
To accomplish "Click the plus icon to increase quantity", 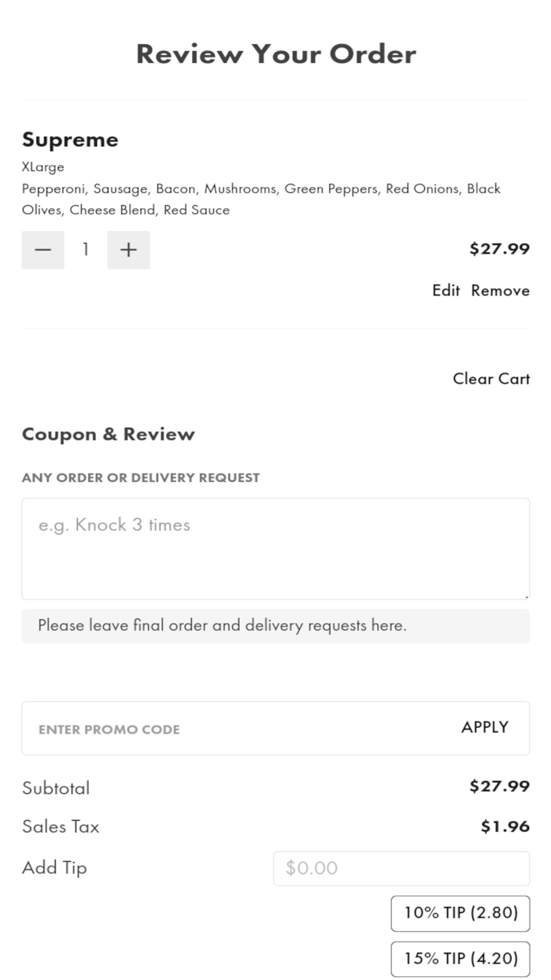I will point(128,249).
